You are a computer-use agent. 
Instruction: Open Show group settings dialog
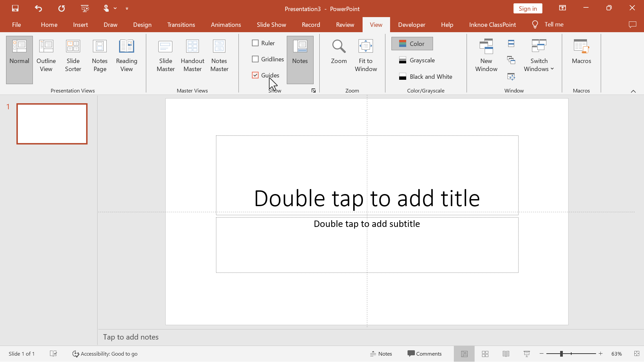click(314, 90)
